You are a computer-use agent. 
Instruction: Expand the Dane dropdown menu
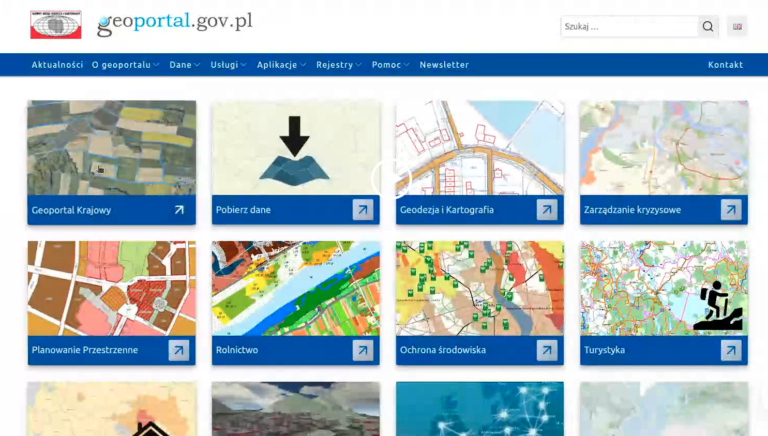tap(185, 65)
